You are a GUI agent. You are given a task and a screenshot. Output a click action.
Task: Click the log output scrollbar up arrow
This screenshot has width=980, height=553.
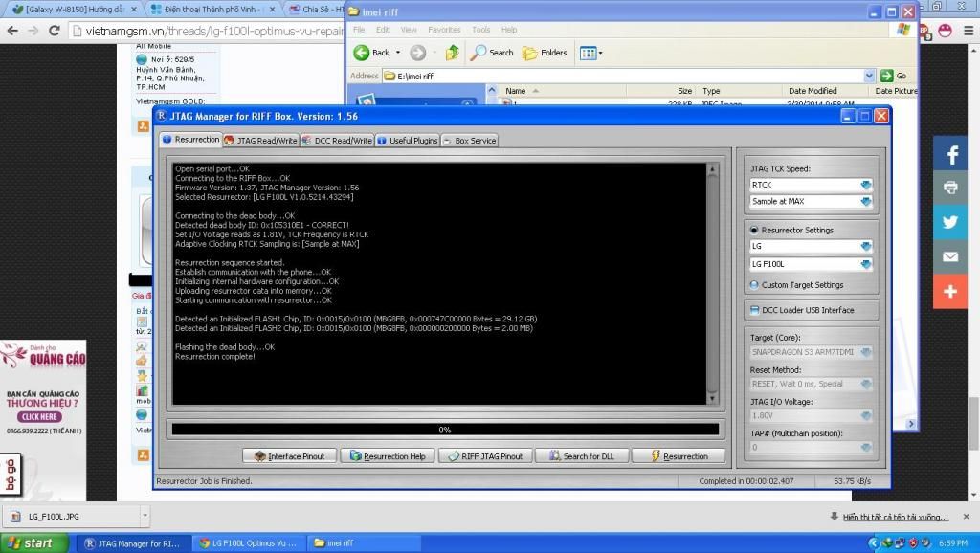click(x=712, y=169)
